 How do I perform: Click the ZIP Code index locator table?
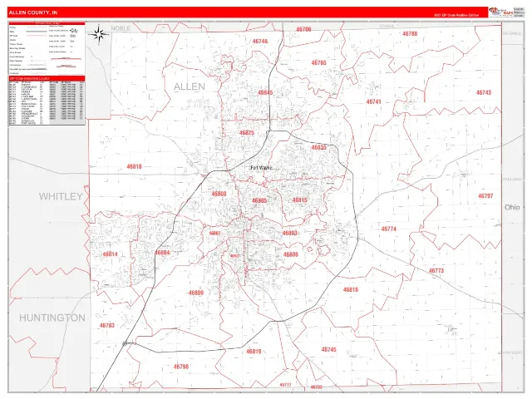(47, 101)
